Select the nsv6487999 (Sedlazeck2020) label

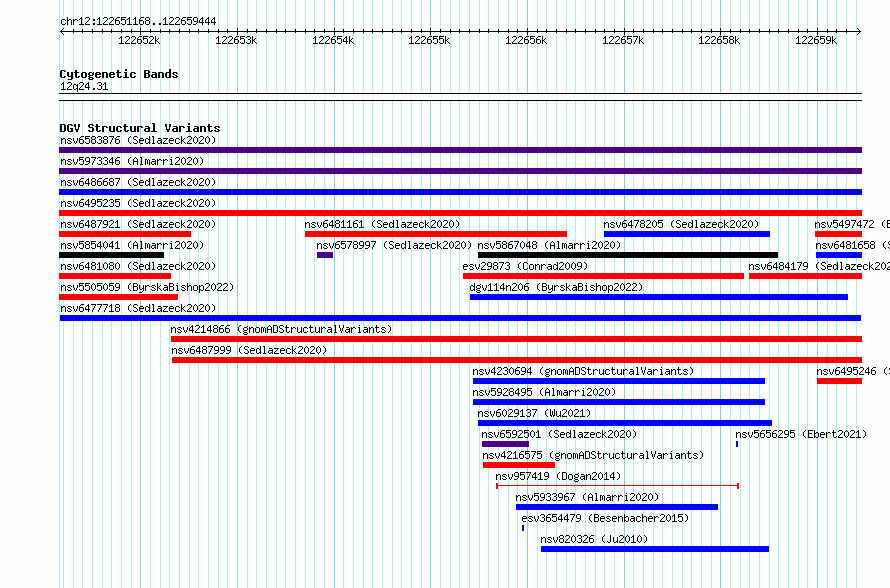click(249, 350)
